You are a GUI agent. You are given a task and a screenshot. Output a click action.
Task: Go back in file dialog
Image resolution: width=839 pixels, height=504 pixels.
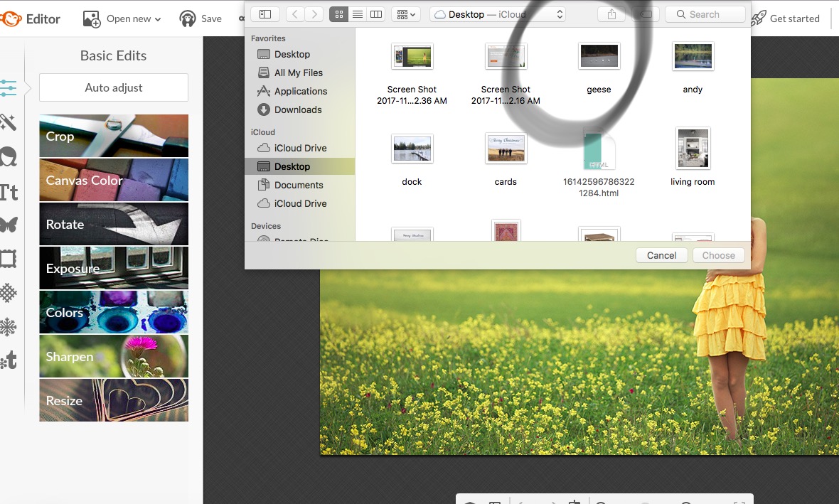[295, 14]
